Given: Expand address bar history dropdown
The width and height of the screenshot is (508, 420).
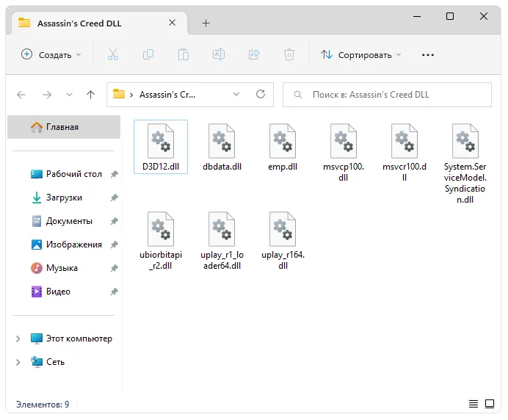Looking at the screenshot, I should point(236,94).
